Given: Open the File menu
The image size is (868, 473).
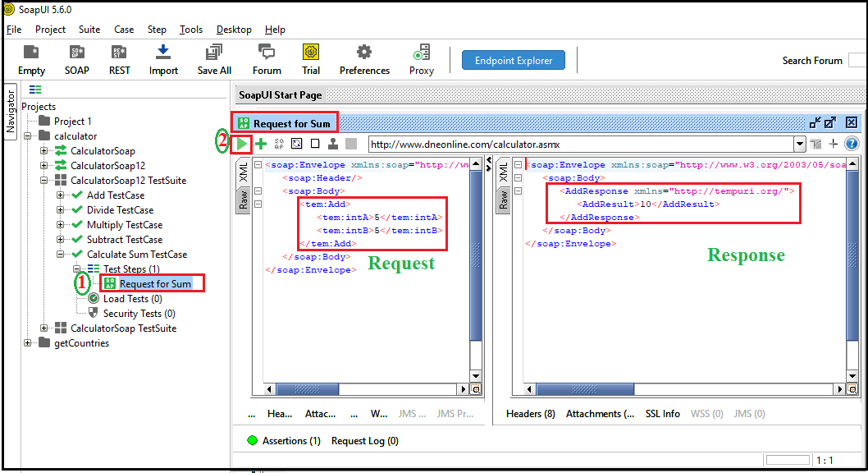Looking at the screenshot, I should click(14, 30).
